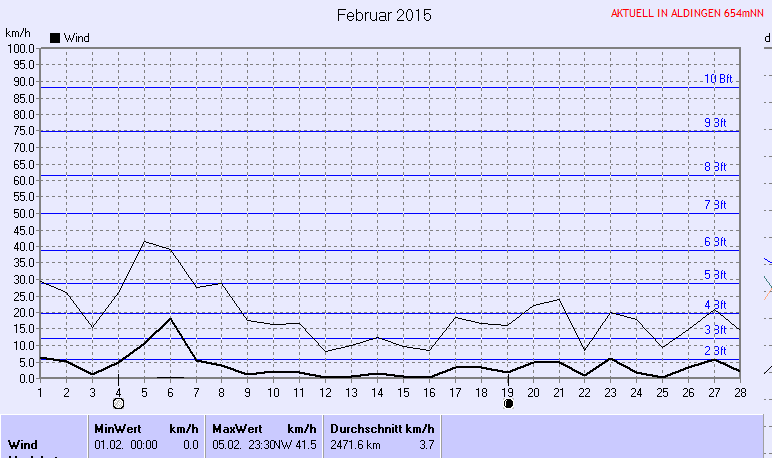The height and width of the screenshot is (458, 772).
Task: Click the 6 Bft scale label
Action: pyautogui.click(x=715, y=242)
